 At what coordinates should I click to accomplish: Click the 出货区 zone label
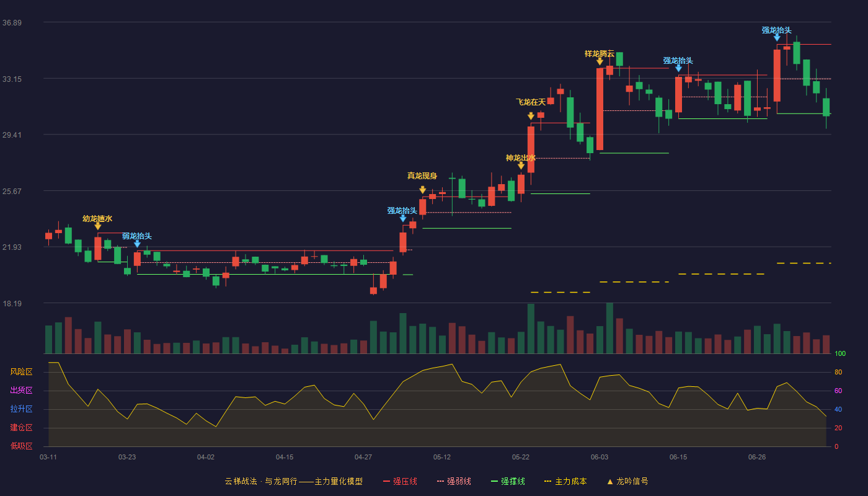click(21, 391)
